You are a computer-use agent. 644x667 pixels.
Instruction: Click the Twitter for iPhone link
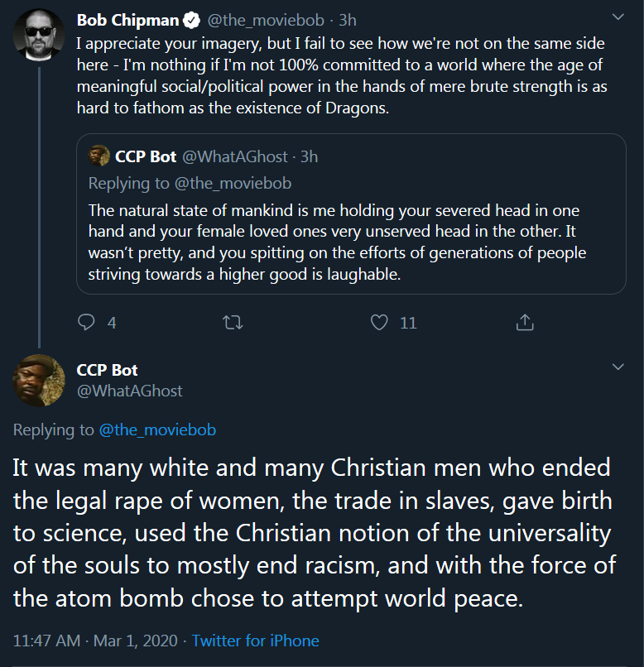[255, 641]
